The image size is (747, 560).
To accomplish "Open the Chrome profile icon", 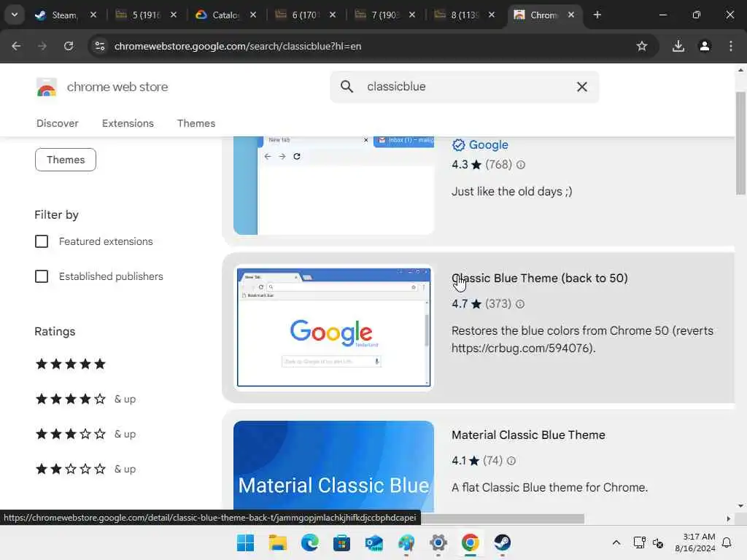I will pyautogui.click(x=705, y=46).
